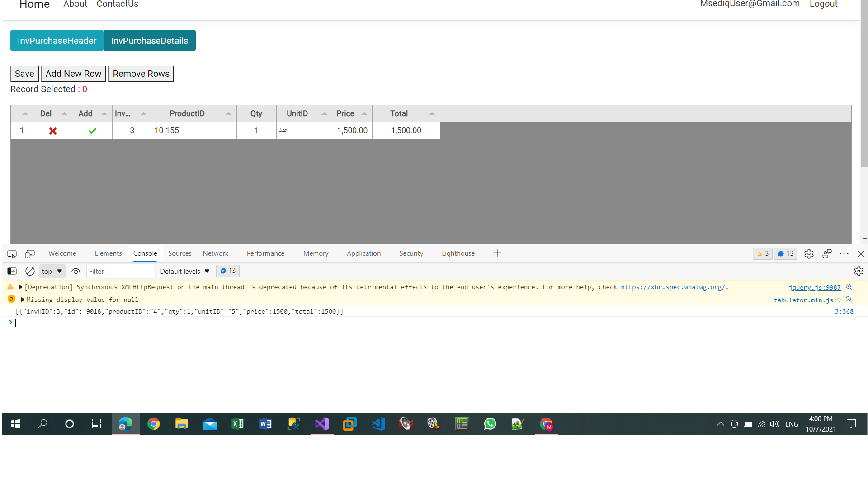Click the green Add checkmark in row 1
The height and width of the screenshot is (488, 868).
pyautogui.click(x=92, y=131)
